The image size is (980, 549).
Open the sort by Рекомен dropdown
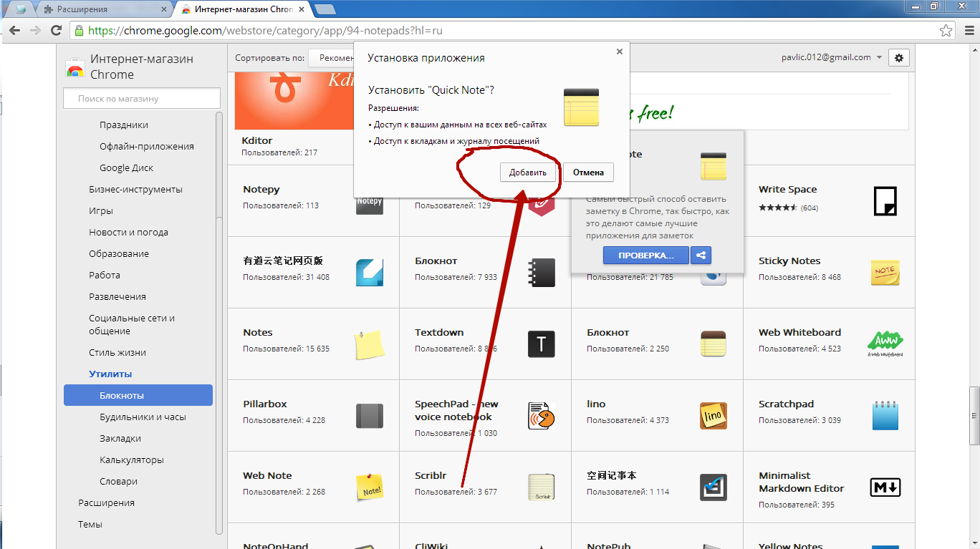coord(332,58)
